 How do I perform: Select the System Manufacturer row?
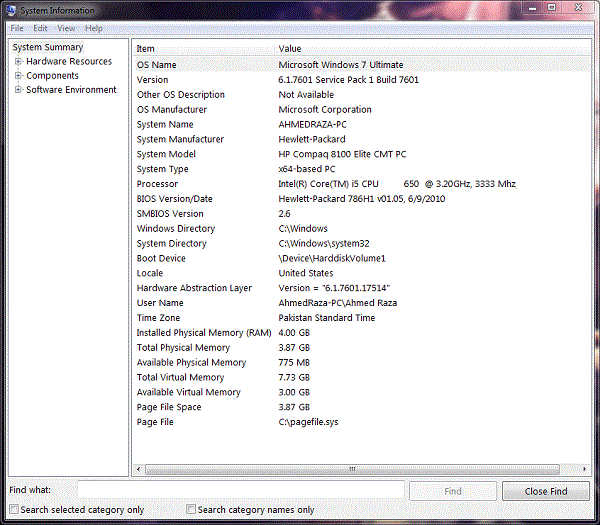pos(362,139)
